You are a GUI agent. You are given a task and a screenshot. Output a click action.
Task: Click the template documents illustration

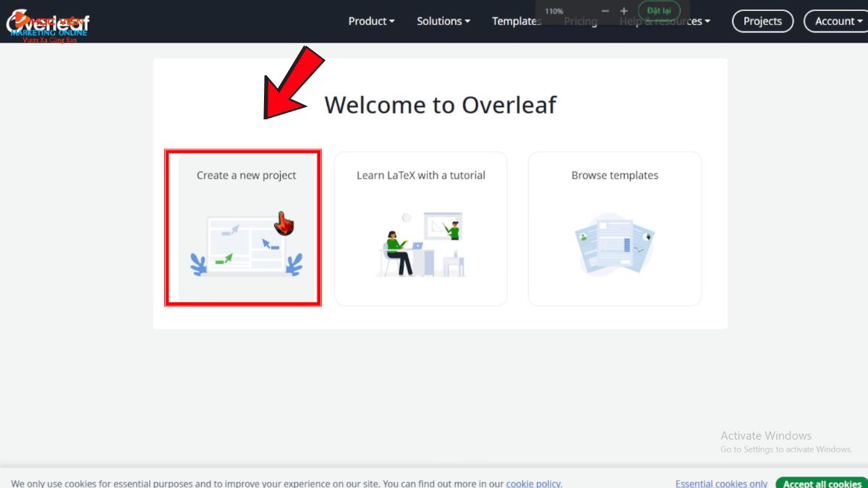point(614,244)
